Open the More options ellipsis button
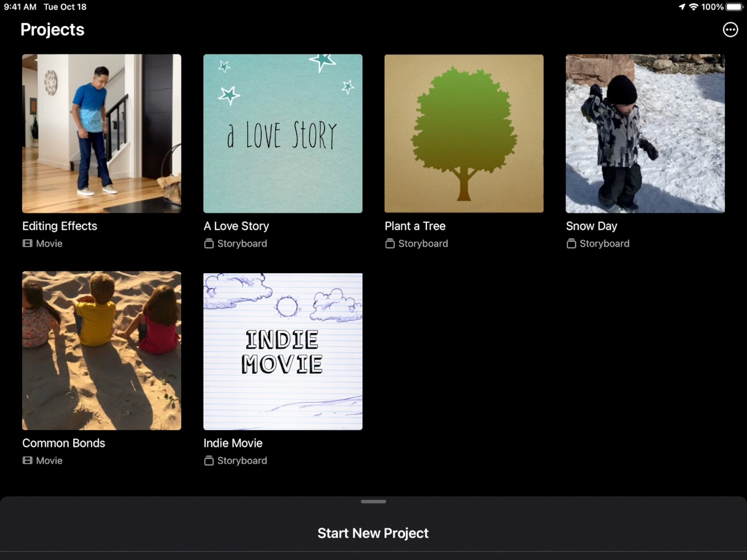Viewport: 747px width, 560px height. point(730,30)
